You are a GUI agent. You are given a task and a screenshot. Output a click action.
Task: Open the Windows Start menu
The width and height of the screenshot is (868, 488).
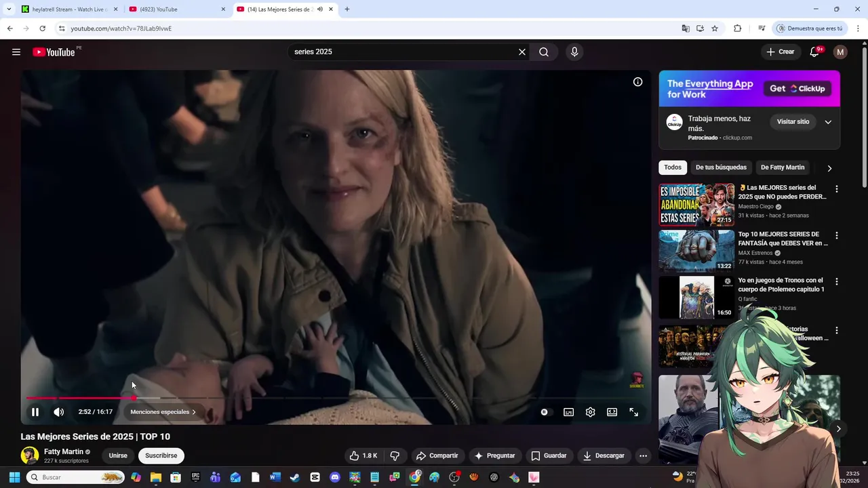[x=14, y=477]
